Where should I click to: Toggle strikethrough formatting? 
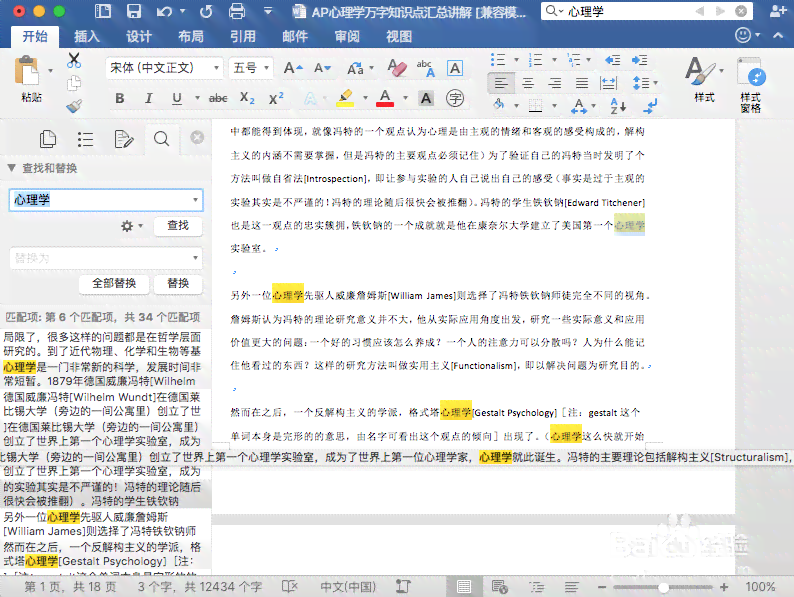click(x=218, y=98)
